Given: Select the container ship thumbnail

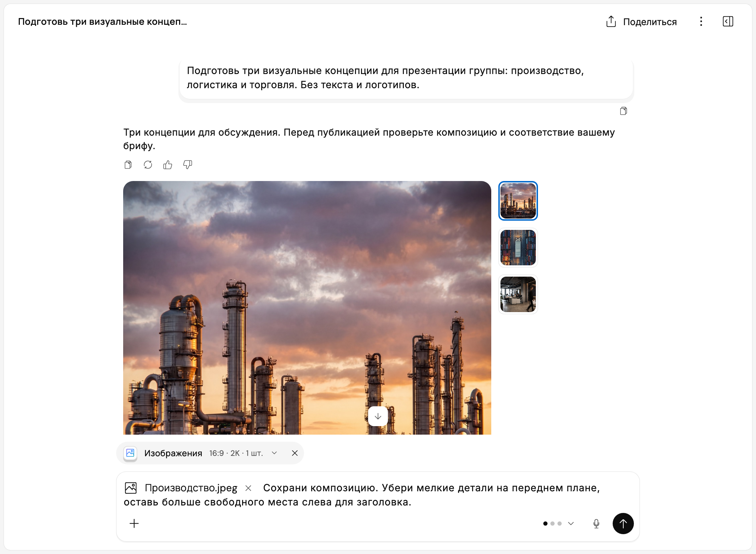Looking at the screenshot, I should click(x=518, y=248).
